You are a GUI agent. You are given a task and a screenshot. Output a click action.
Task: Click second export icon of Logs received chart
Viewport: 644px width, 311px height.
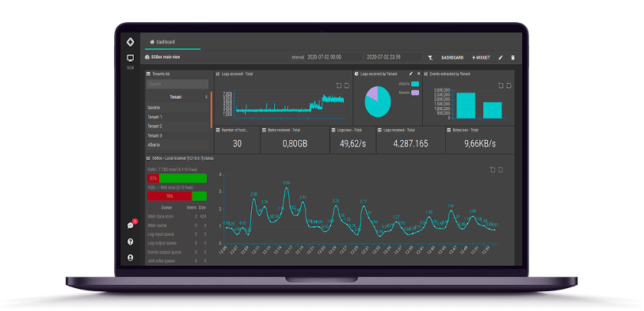coord(347,85)
